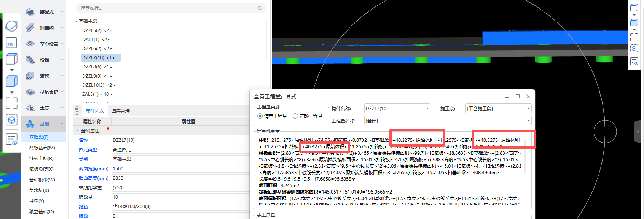Click the 基坑支护 category icon
The height and width of the screenshot is (219, 644).
click(x=30, y=92)
